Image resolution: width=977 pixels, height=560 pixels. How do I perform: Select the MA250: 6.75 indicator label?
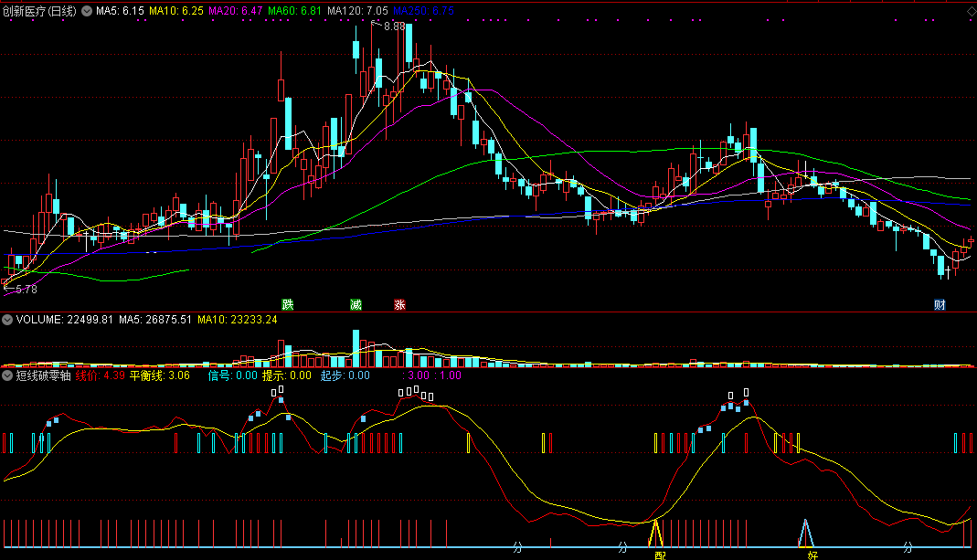click(x=424, y=11)
